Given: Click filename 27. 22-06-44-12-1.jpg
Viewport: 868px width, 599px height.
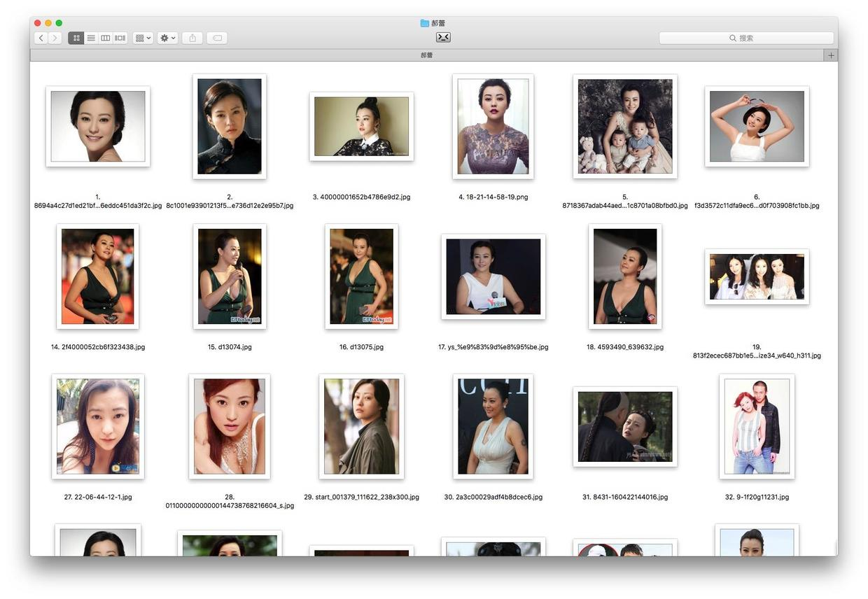Looking at the screenshot, I should (x=98, y=497).
